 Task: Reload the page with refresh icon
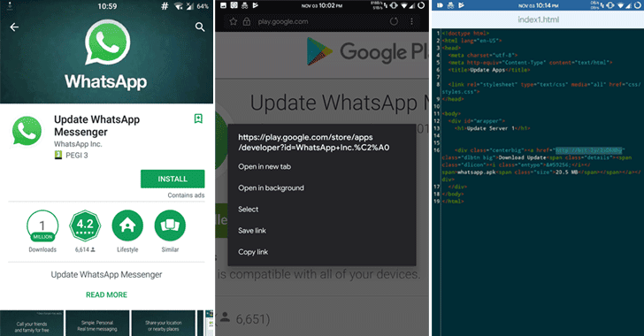(394, 21)
